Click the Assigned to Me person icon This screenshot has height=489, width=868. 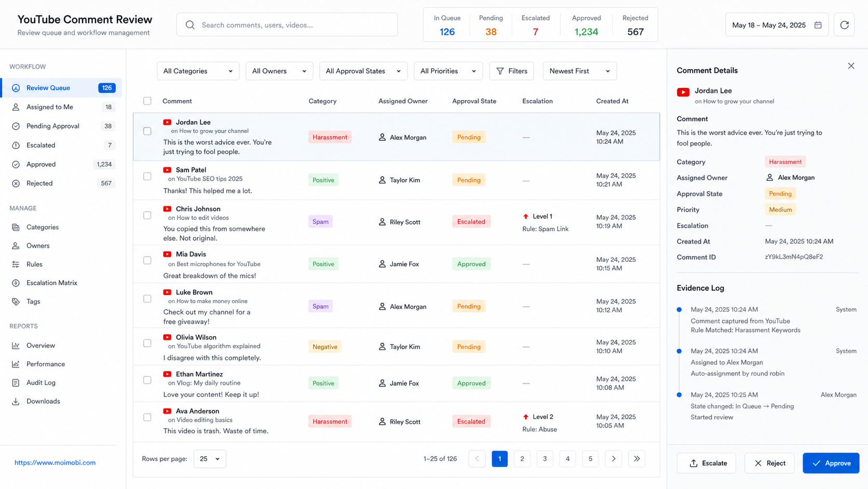pyautogui.click(x=16, y=107)
